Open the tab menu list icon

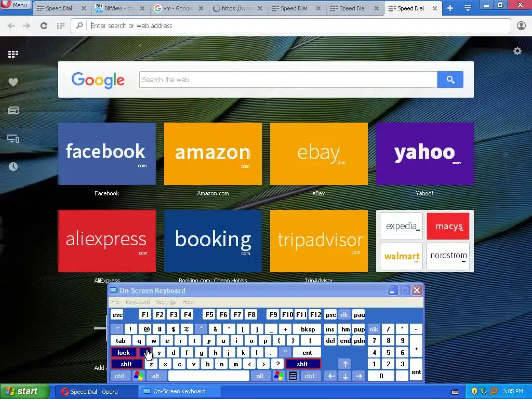pyautogui.click(x=468, y=8)
